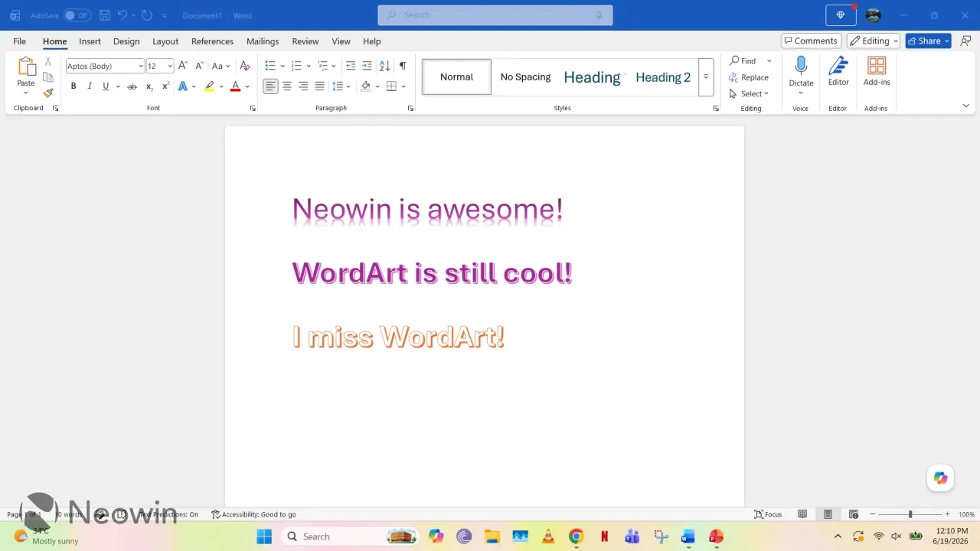
Task: Apply red font color
Action: (235, 86)
